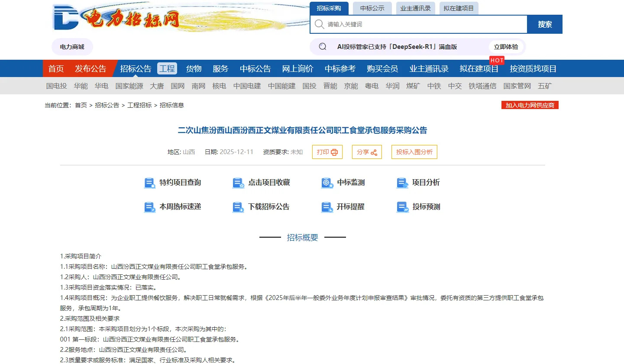Open the 网上询价 menu item
Image resolution: width=624 pixels, height=364 pixels.
point(297,68)
